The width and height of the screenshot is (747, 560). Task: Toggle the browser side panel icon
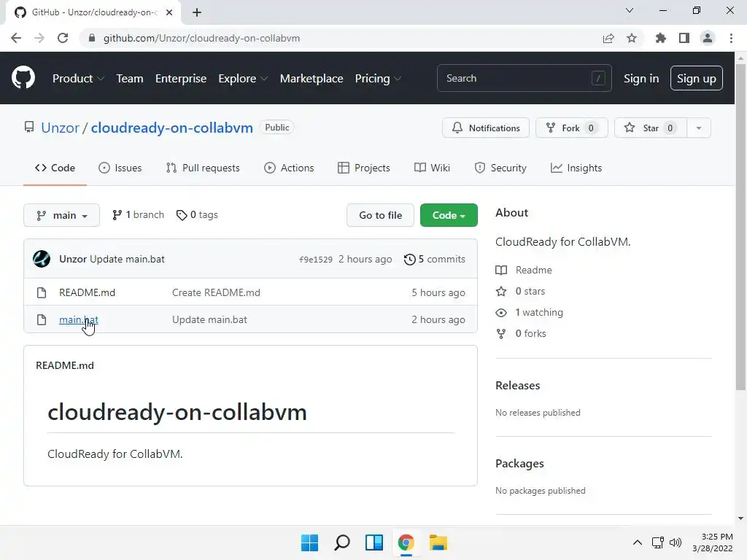(x=684, y=38)
